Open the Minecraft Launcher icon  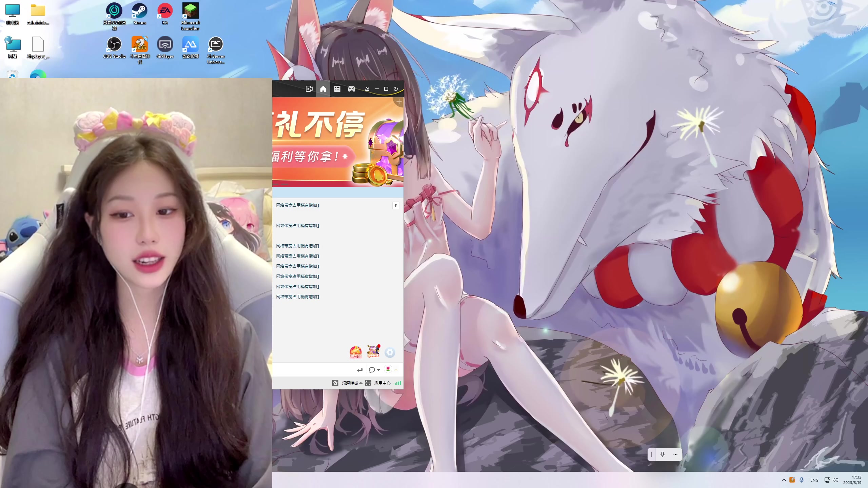tap(190, 16)
